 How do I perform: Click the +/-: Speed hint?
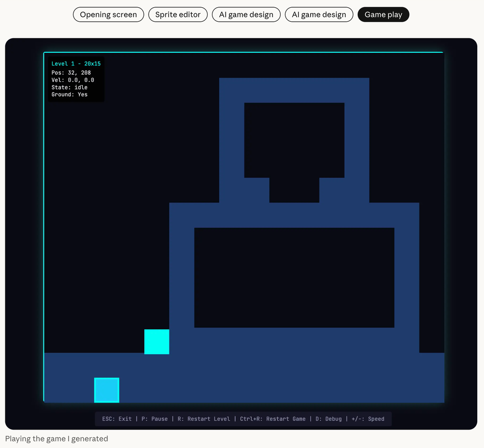[367, 419]
